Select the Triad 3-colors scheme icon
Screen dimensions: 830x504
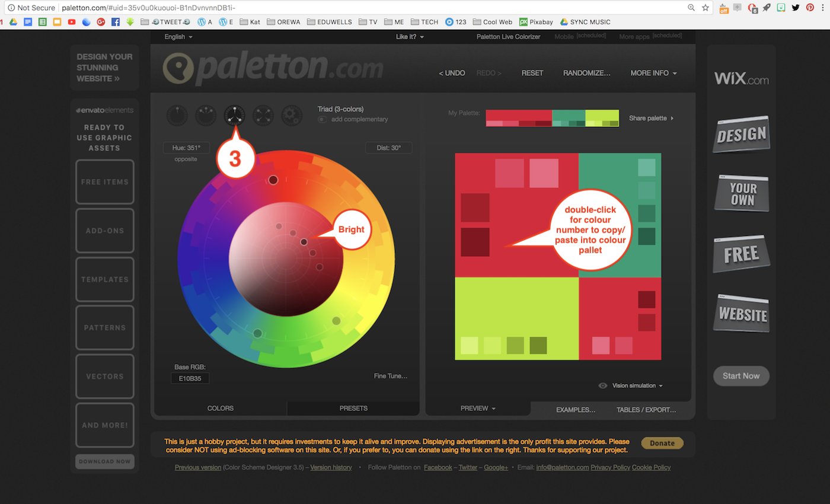(235, 115)
